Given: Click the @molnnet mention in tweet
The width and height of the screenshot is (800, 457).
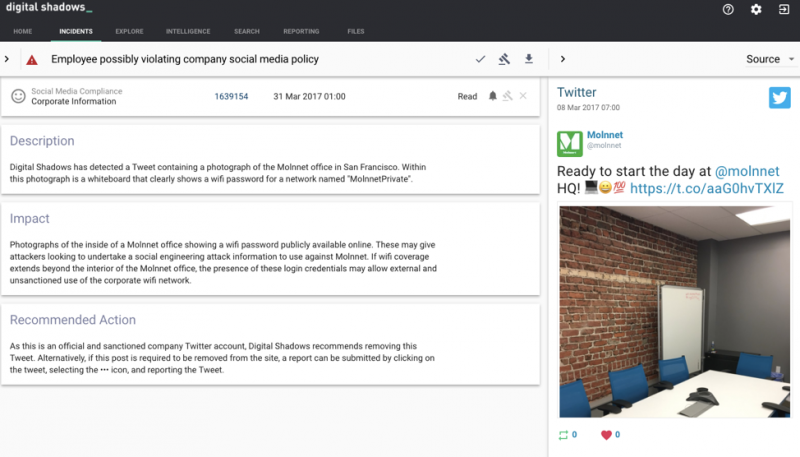Looking at the screenshot, I should [x=747, y=171].
